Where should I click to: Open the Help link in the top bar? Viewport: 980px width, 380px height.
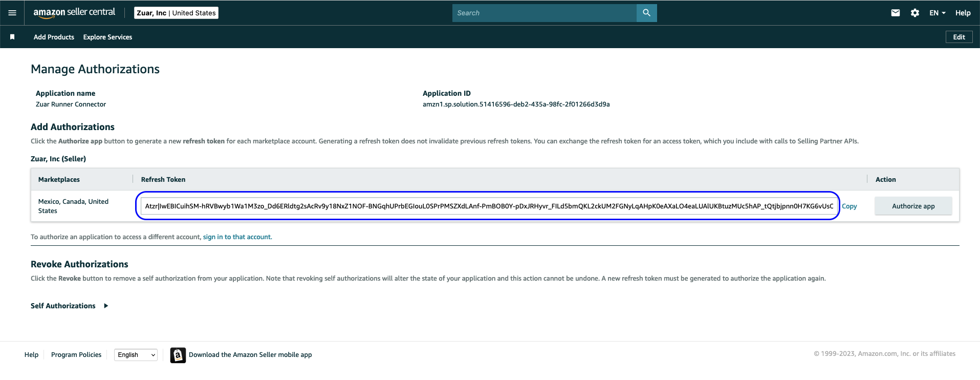coord(963,13)
